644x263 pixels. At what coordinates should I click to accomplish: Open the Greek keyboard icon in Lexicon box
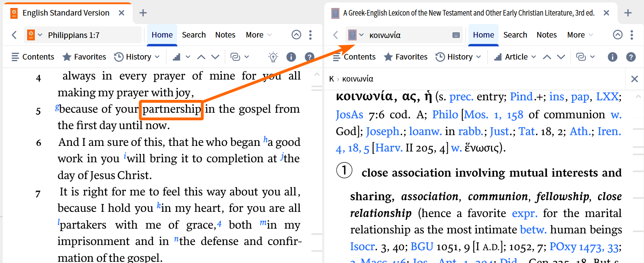456,35
